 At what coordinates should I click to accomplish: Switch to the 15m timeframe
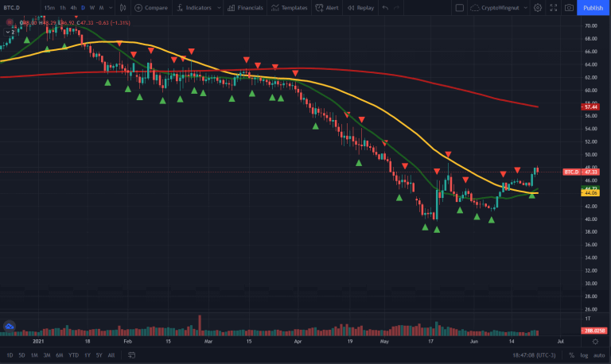click(x=49, y=8)
